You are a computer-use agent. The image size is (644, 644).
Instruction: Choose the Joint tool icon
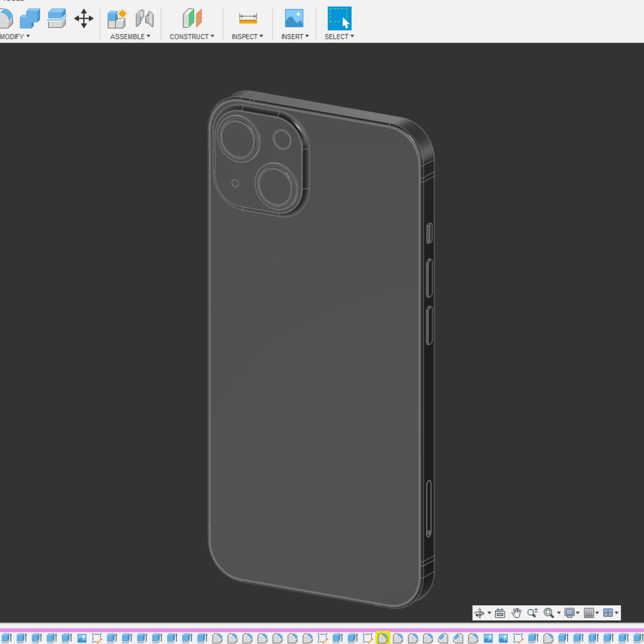coord(144,19)
